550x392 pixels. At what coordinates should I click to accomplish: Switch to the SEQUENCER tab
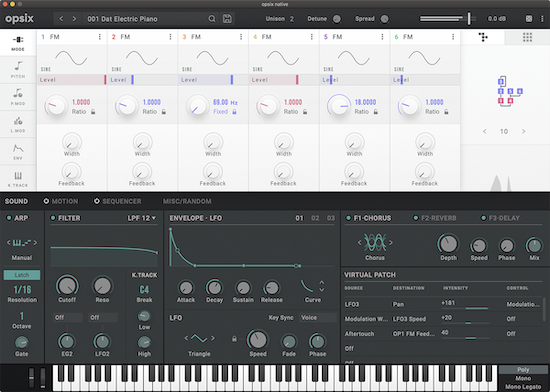click(122, 201)
